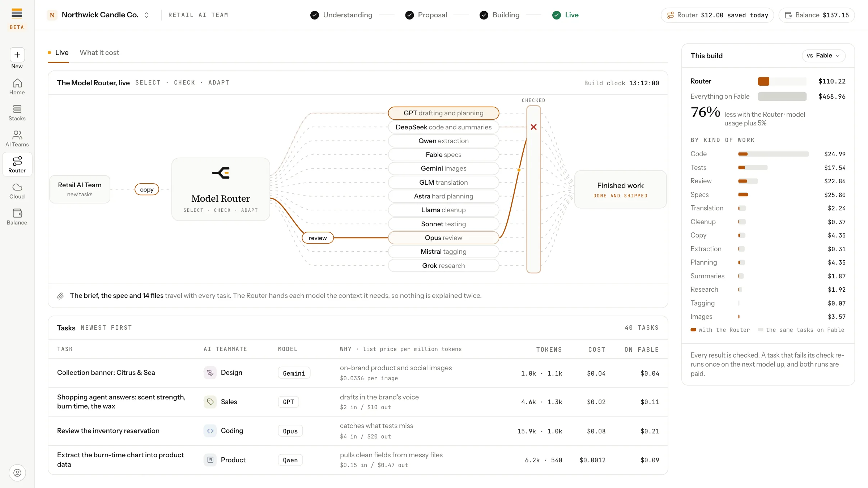
Task: Click the Model Router logo icon
Action: point(221,173)
